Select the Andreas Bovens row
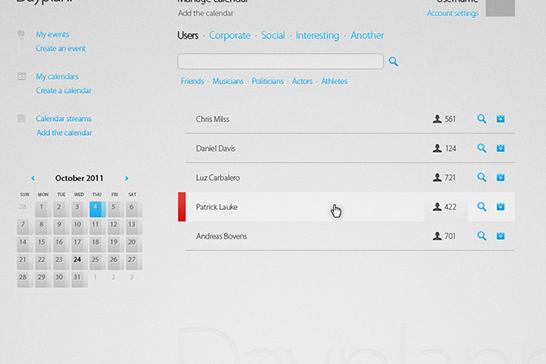Viewport: 546px width, 364px height. pyautogui.click(x=350, y=236)
